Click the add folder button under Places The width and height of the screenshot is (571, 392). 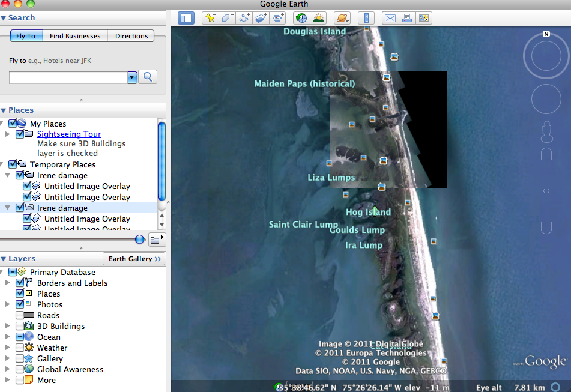(157, 240)
